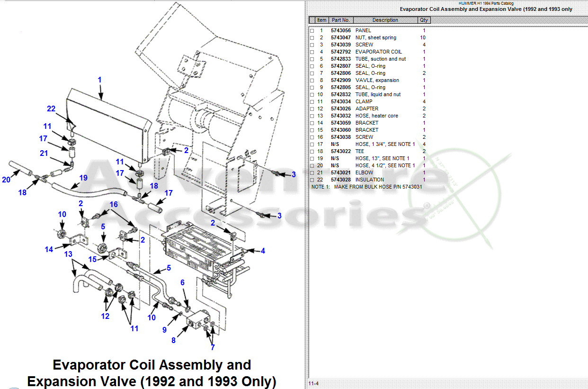The height and width of the screenshot is (389, 588).
Task: Tick the ELBOW row checkbox
Action: tap(312, 173)
